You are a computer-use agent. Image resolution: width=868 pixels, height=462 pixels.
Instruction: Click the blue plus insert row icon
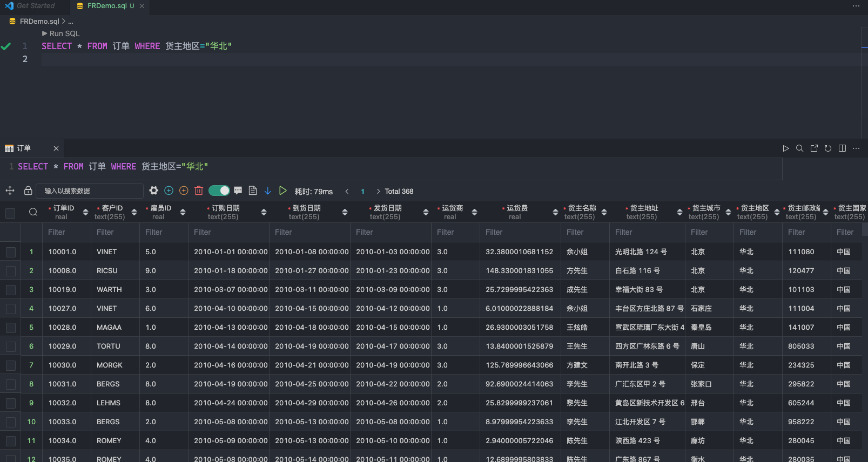(169, 191)
